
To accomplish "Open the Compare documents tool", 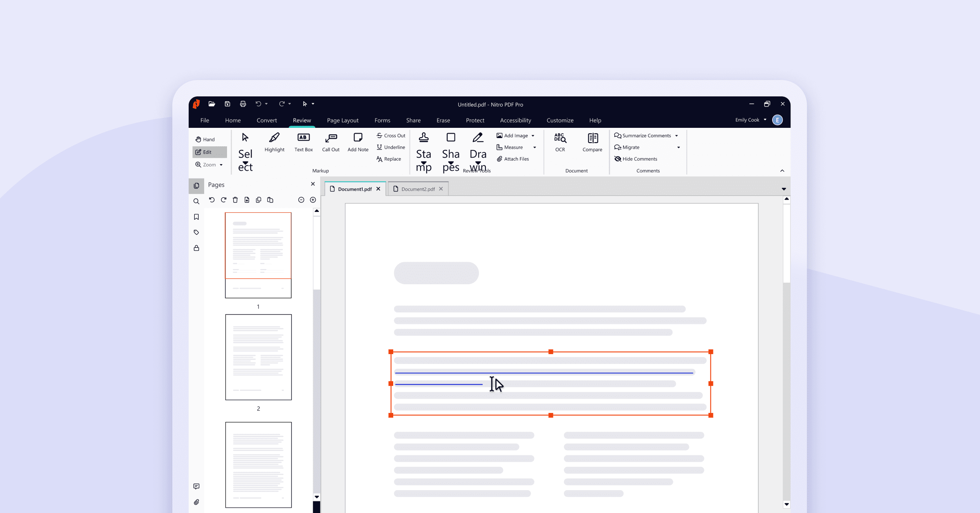I will coord(592,142).
